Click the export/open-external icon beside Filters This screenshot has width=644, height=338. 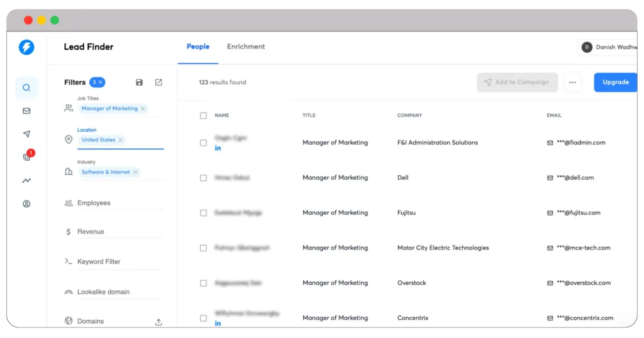(x=158, y=82)
